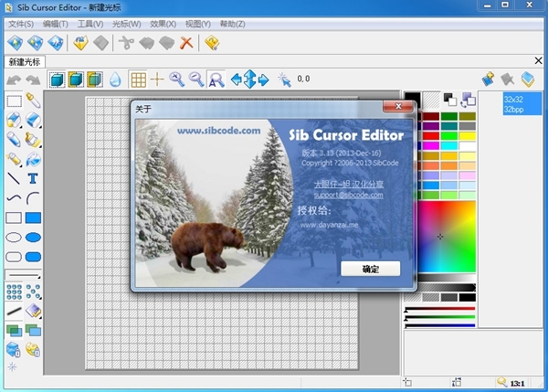This screenshot has width=548, height=392.
Task: Select the filled rounded rectangle tool
Action: click(x=33, y=257)
